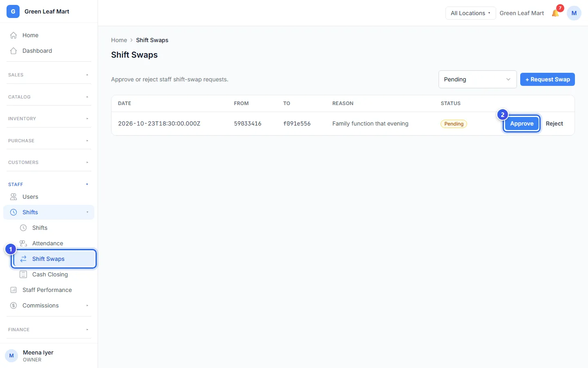Click the To value f091e556

(297, 123)
